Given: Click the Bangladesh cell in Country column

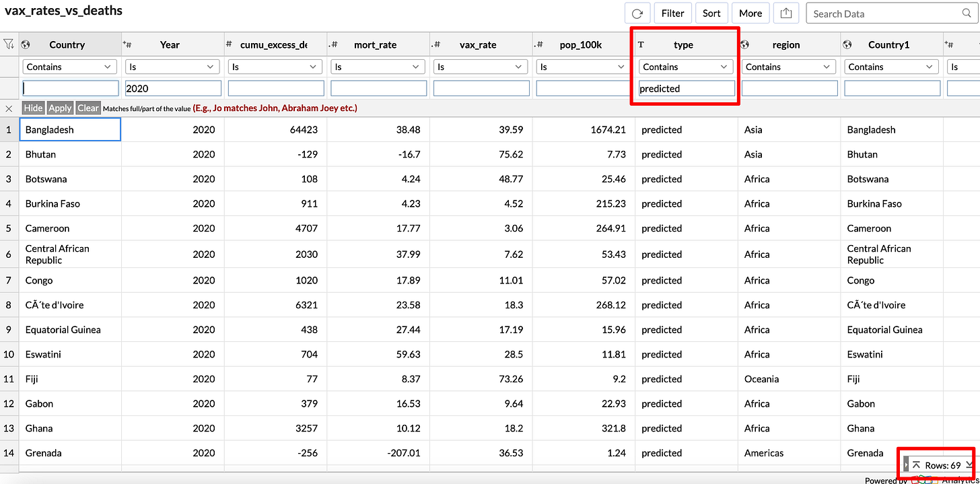Looking at the screenshot, I should pyautogui.click(x=70, y=129).
